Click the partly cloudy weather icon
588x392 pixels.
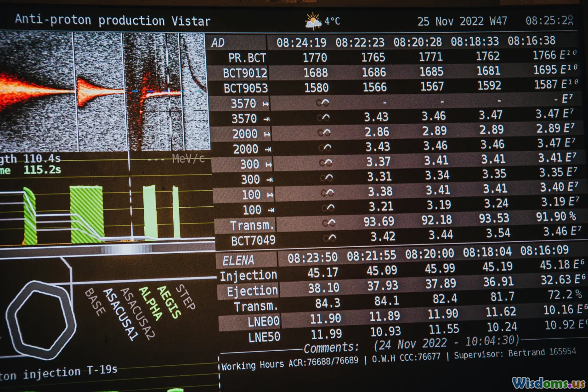(313, 21)
